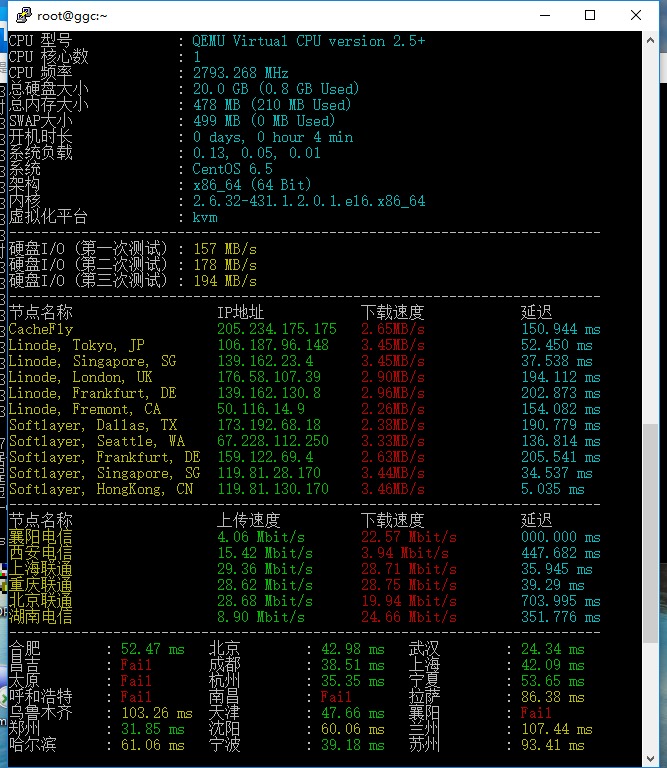Image resolution: width=667 pixels, height=768 pixels.
Task: Click the CacheFly latency 150.944 ms
Action: tap(561, 329)
